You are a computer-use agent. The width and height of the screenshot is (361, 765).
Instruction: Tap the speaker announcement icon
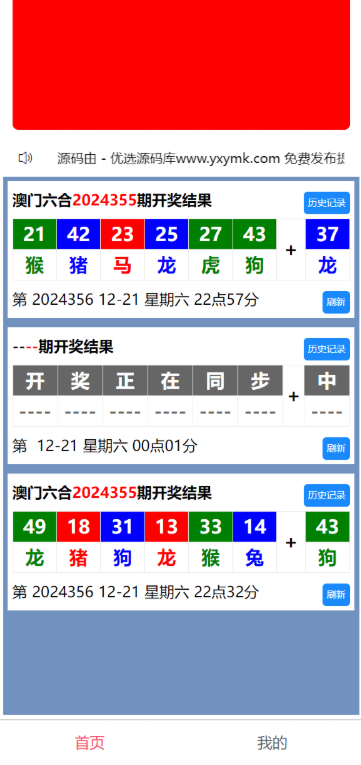pos(25,158)
